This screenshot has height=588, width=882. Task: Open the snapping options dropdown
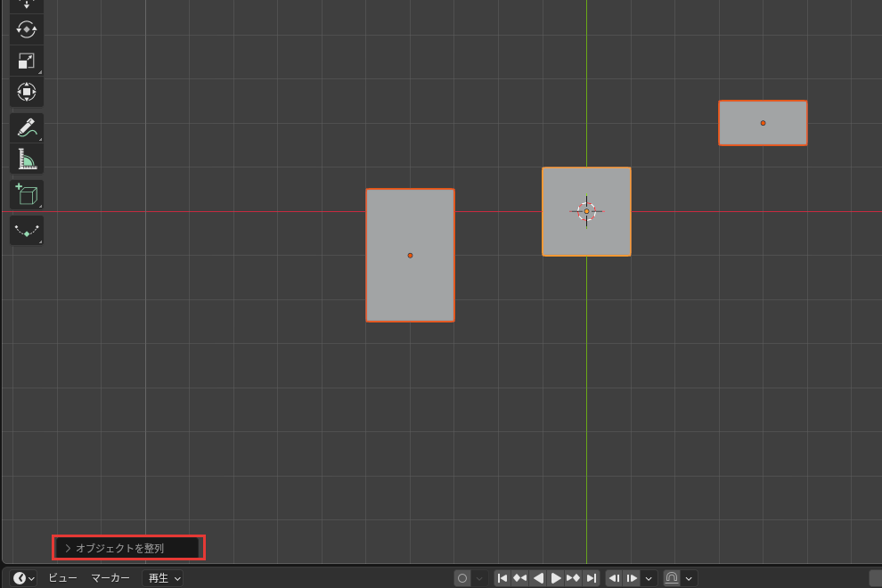coord(689,578)
